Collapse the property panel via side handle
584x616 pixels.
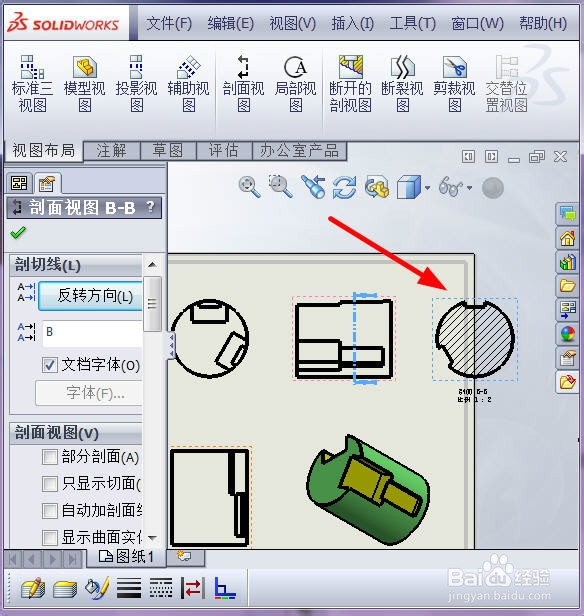coord(172,345)
